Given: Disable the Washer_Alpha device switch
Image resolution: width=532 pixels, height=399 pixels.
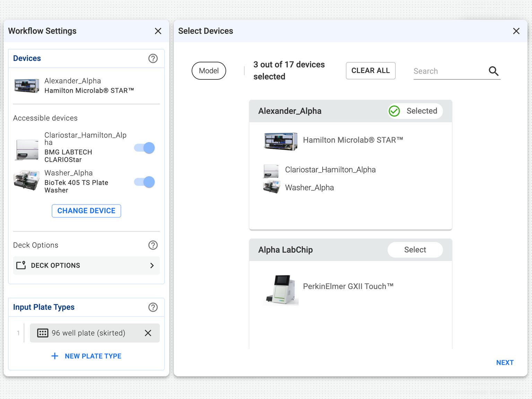Looking at the screenshot, I should pyautogui.click(x=145, y=182).
